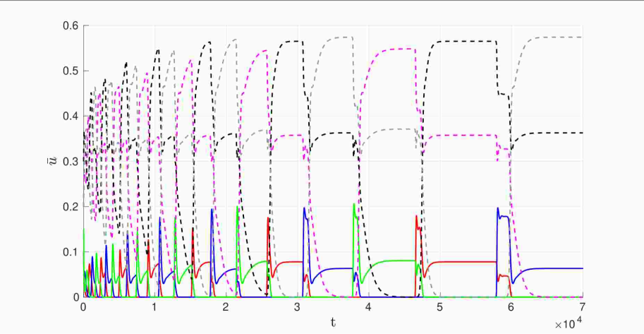
Task: Click the y-axis tick label 0.5
Action: tap(71, 71)
